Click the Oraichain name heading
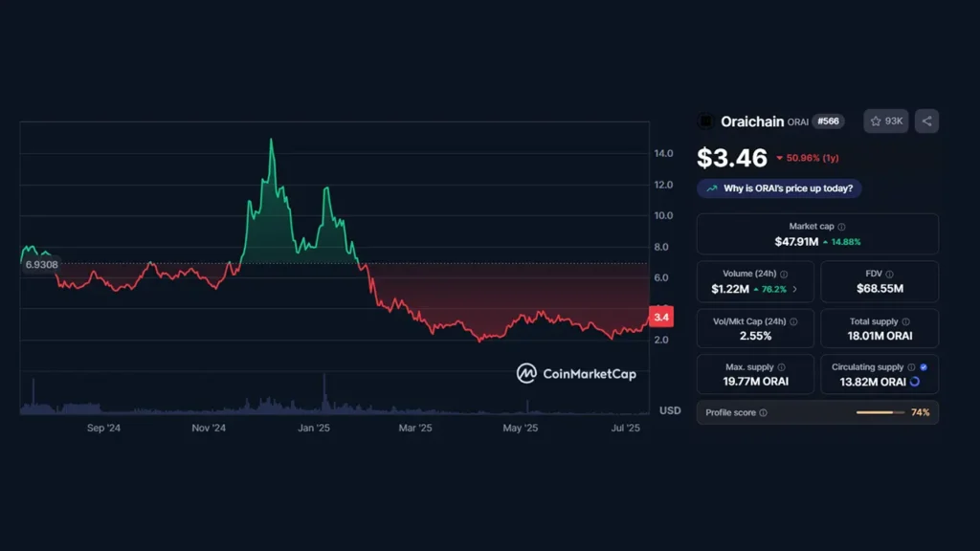The width and height of the screenshot is (980, 551). click(752, 121)
